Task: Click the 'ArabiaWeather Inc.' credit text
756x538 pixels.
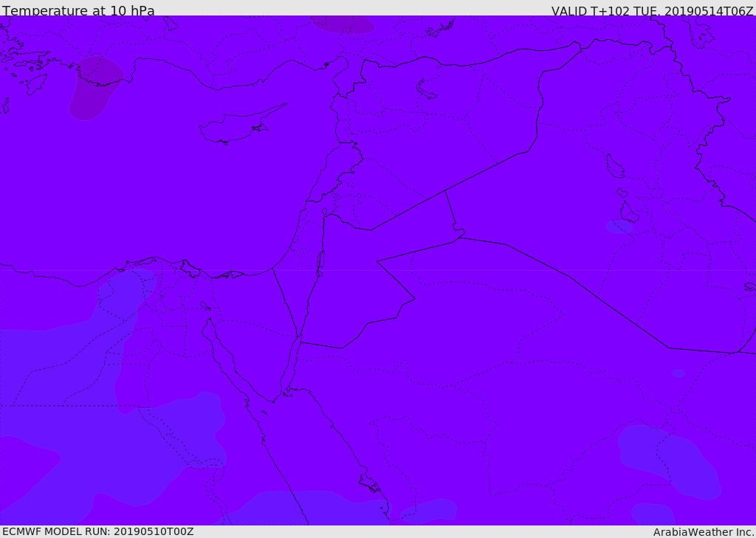Action: [x=704, y=532]
